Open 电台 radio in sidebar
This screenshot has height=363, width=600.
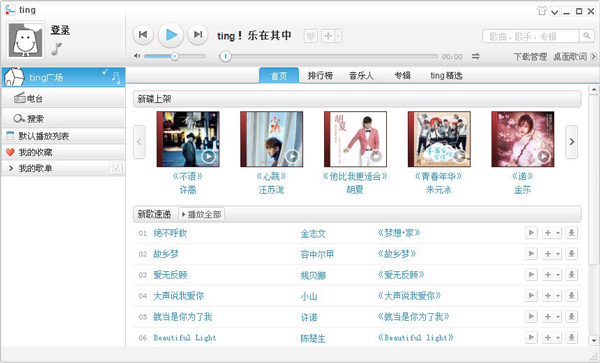[x=64, y=99]
